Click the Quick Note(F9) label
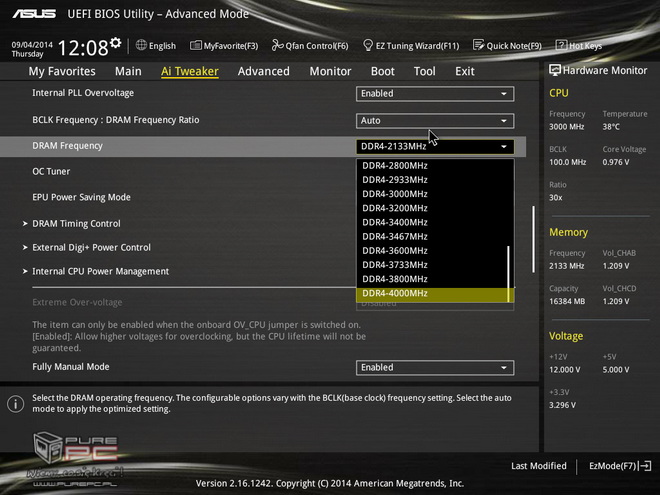 pyautogui.click(x=514, y=46)
